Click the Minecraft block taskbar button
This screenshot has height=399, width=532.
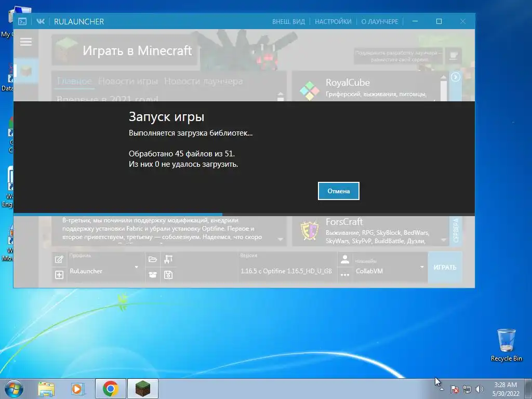[143, 389]
